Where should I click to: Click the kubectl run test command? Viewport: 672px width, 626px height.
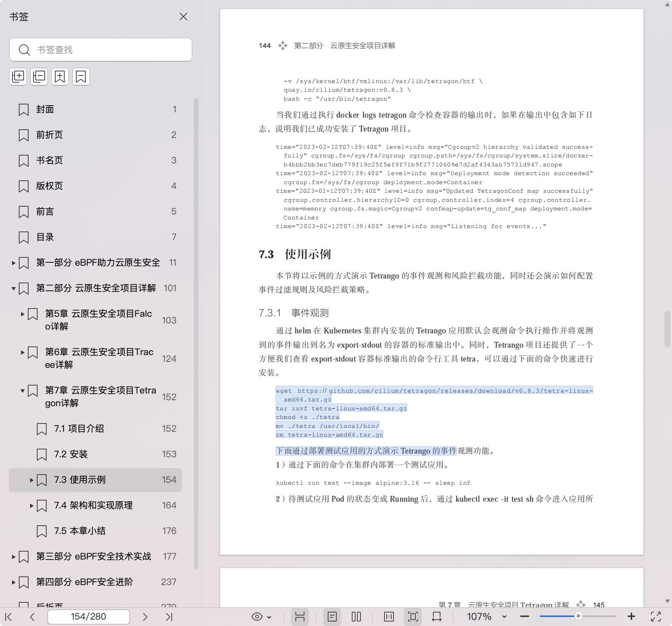tap(373, 483)
